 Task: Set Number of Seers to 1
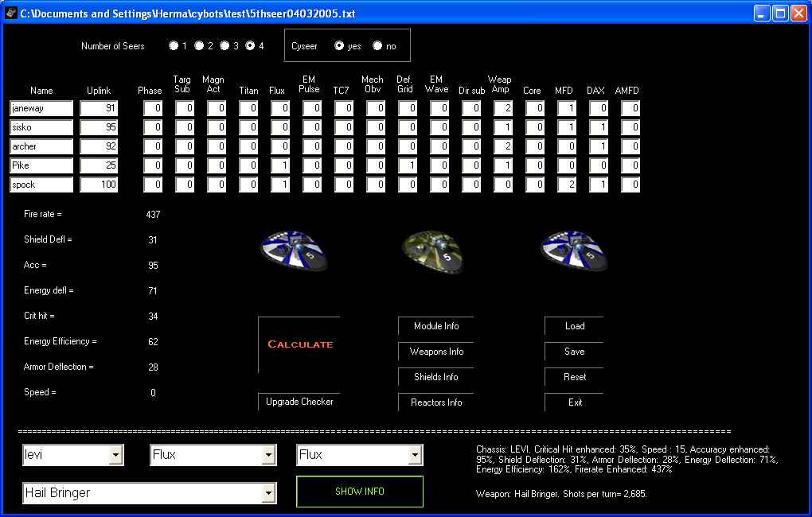(x=174, y=46)
